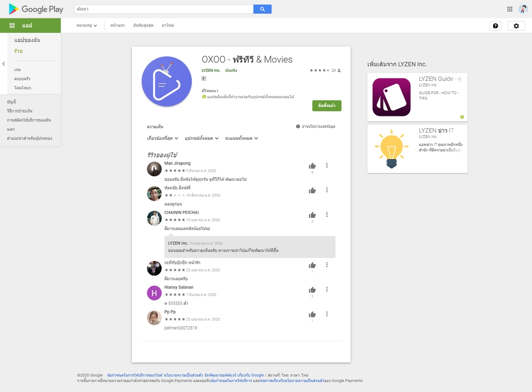The image size is (532, 392).
Task: Like the กะทิกับปุ๊กปิ๊ก หน้ารัก review
Action: coord(312,265)
